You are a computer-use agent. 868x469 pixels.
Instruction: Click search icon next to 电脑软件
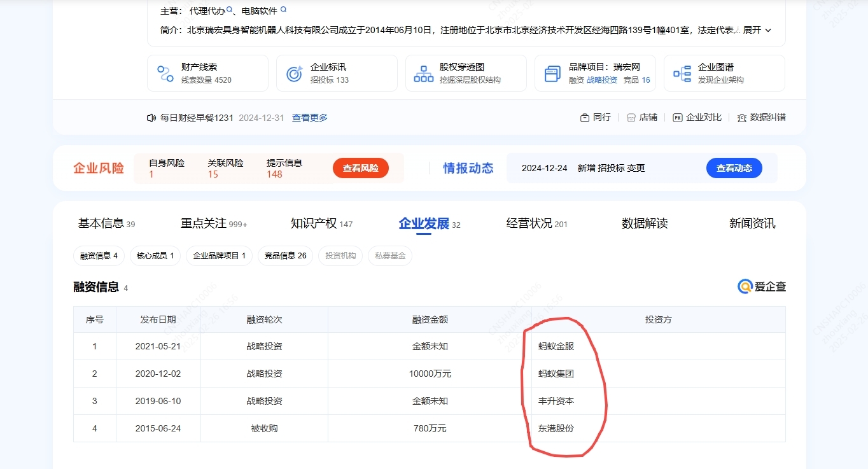tap(284, 10)
